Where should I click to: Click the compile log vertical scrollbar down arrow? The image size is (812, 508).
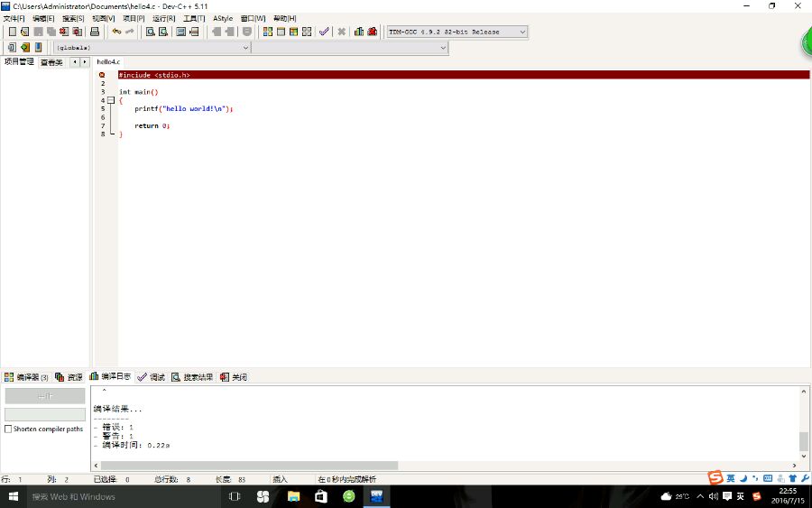pos(804,457)
